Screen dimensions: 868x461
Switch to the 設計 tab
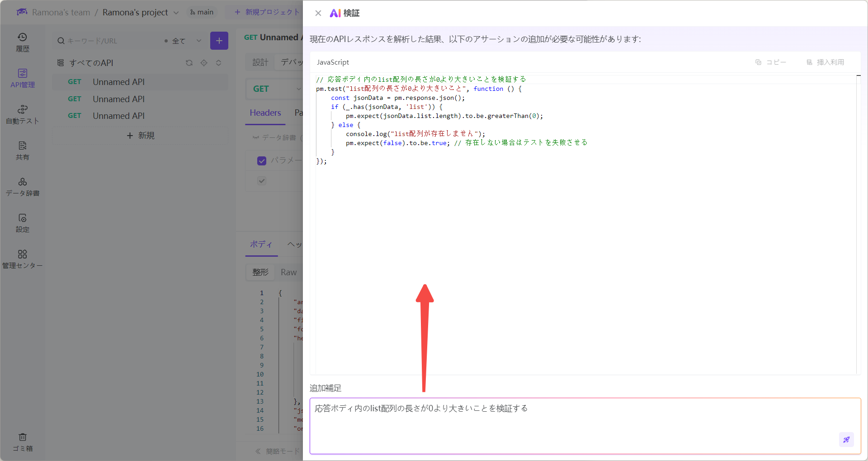click(x=260, y=62)
